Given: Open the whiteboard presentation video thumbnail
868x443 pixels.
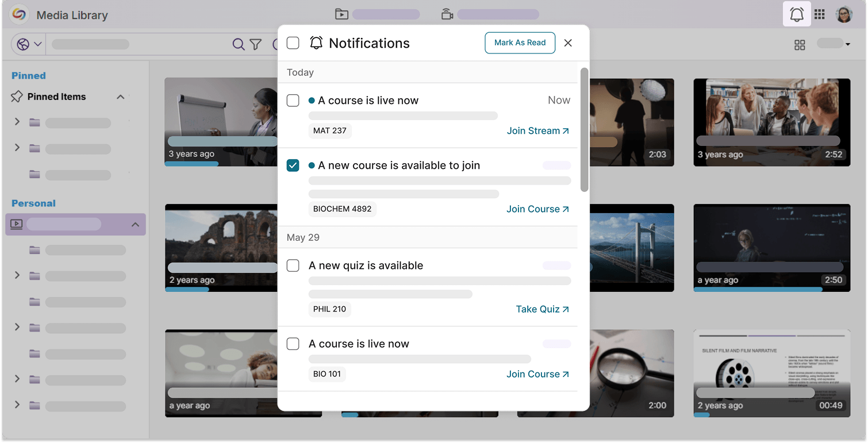Looking at the screenshot, I should (221, 122).
